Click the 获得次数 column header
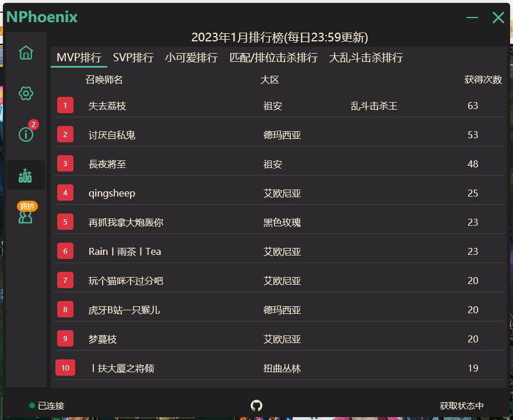 point(483,79)
